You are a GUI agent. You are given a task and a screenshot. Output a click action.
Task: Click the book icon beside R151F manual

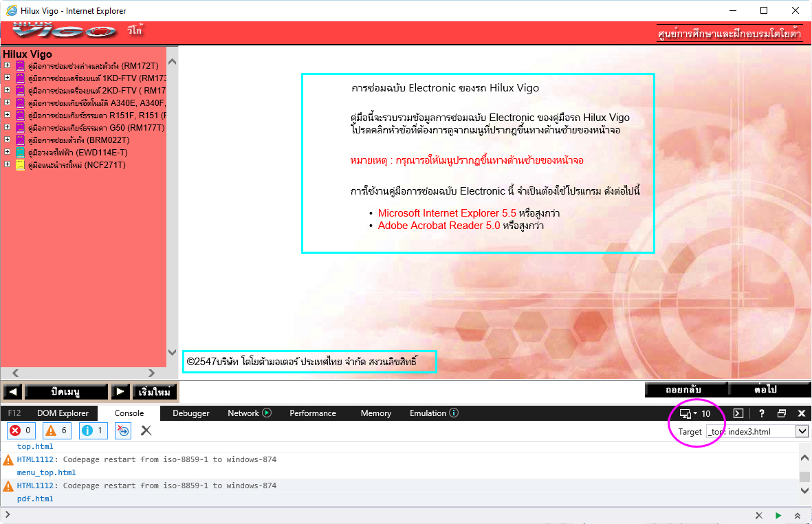tap(20, 116)
